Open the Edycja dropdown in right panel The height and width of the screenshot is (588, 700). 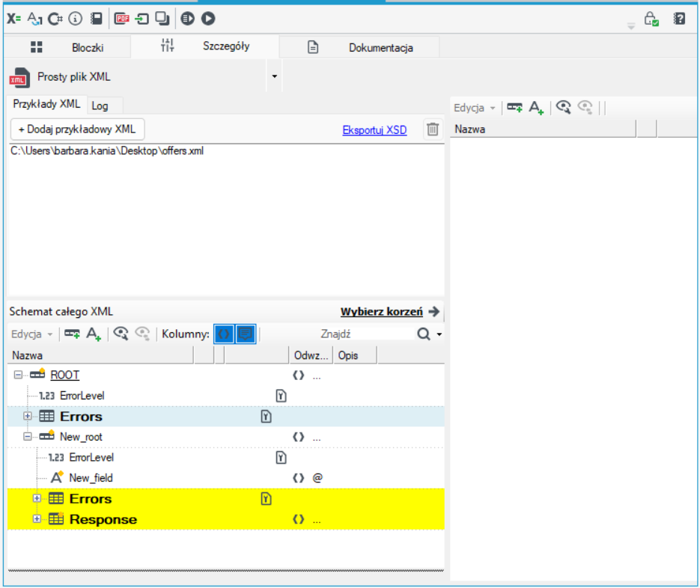475,108
